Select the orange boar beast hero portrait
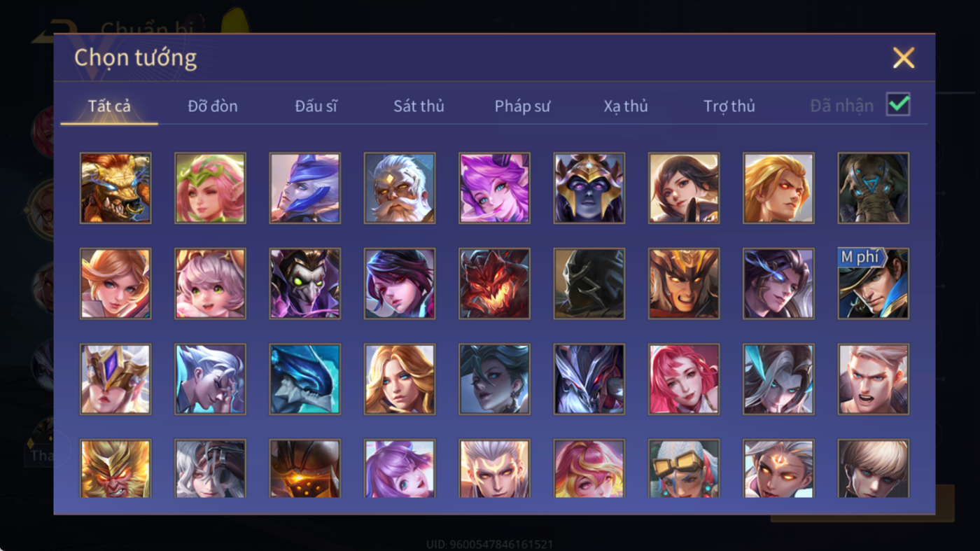 pyautogui.click(x=115, y=188)
